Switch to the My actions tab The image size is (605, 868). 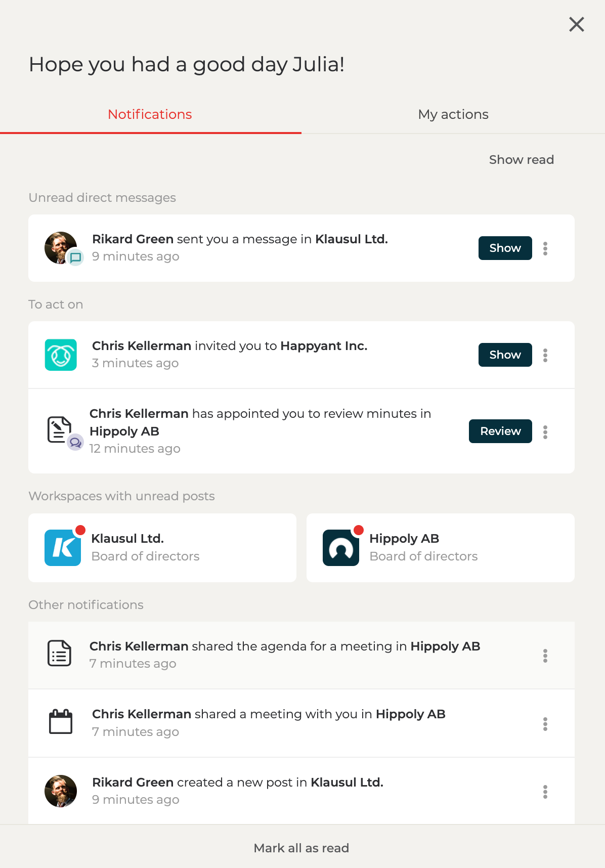453,114
